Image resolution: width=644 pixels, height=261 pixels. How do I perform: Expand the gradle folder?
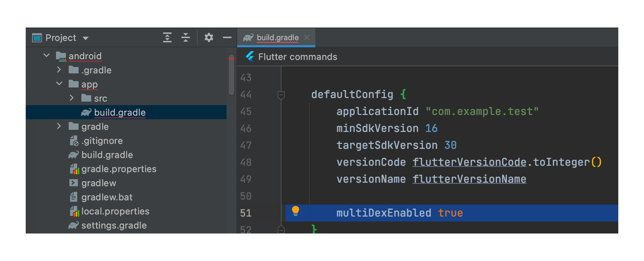pyautogui.click(x=59, y=126)
